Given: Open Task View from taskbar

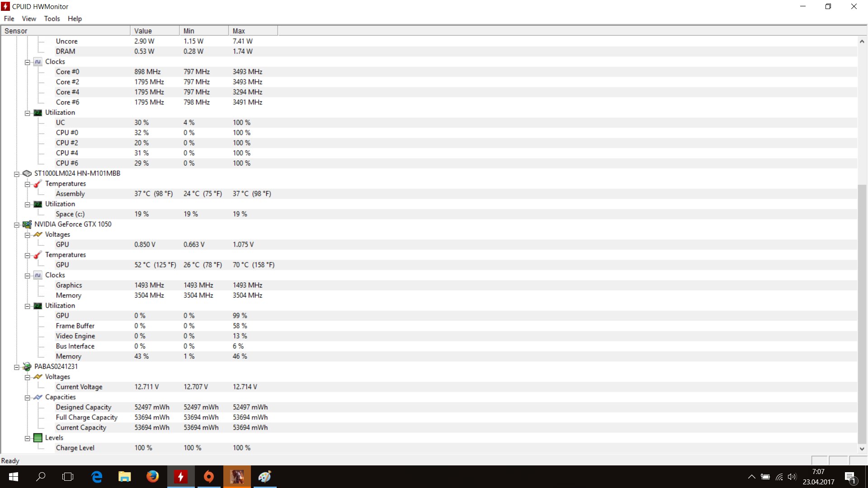Looking at the screenshot, I should 68,477.
